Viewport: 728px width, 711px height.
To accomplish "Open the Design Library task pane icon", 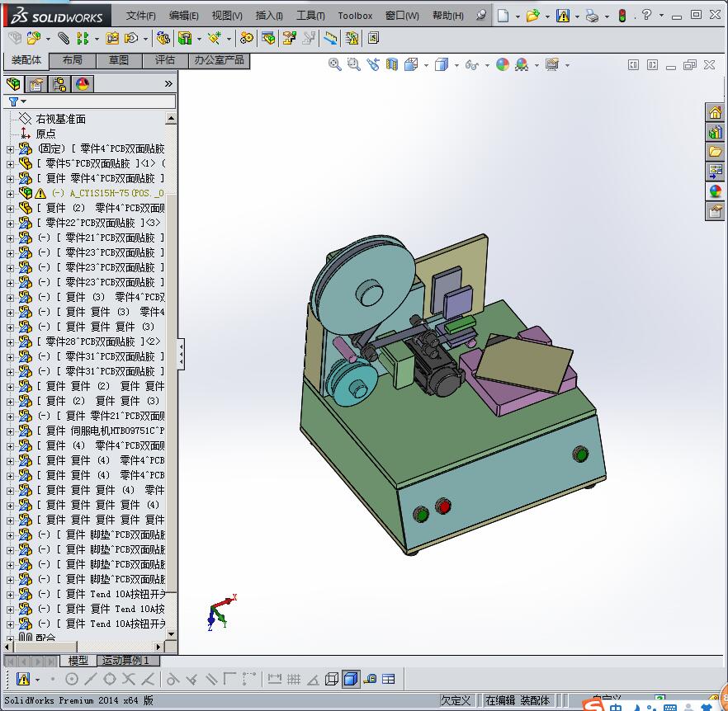I will tap(715, 132).
